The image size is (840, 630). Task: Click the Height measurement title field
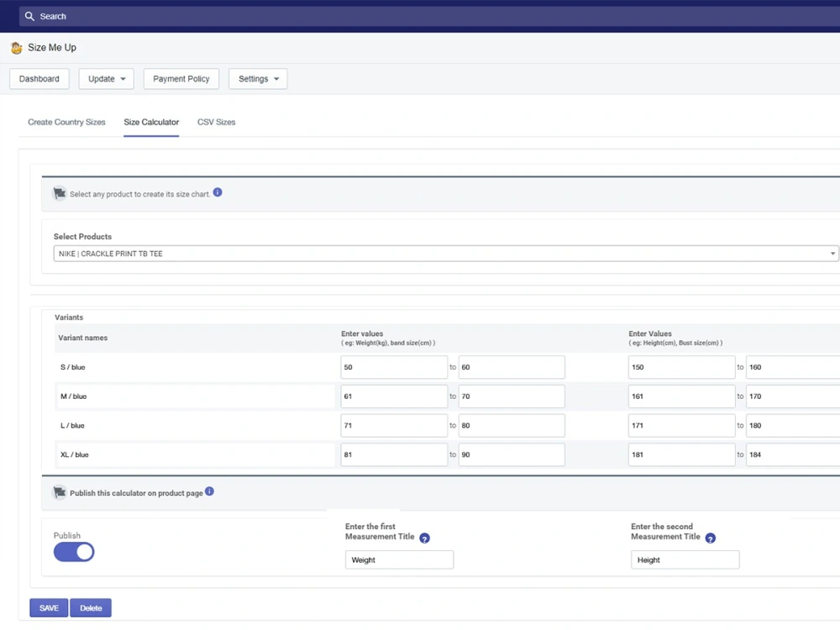[685, 559]
